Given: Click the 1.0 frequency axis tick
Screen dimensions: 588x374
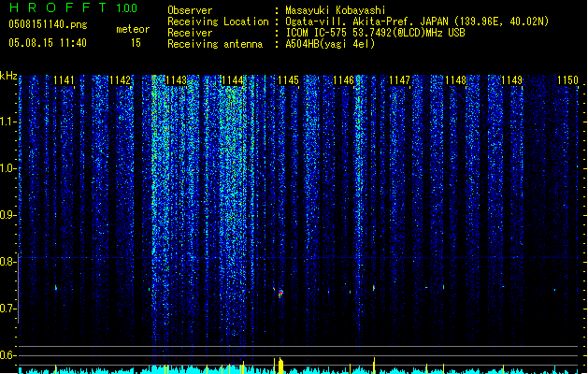Looking at the screenshot, I should tap(8, 168).
